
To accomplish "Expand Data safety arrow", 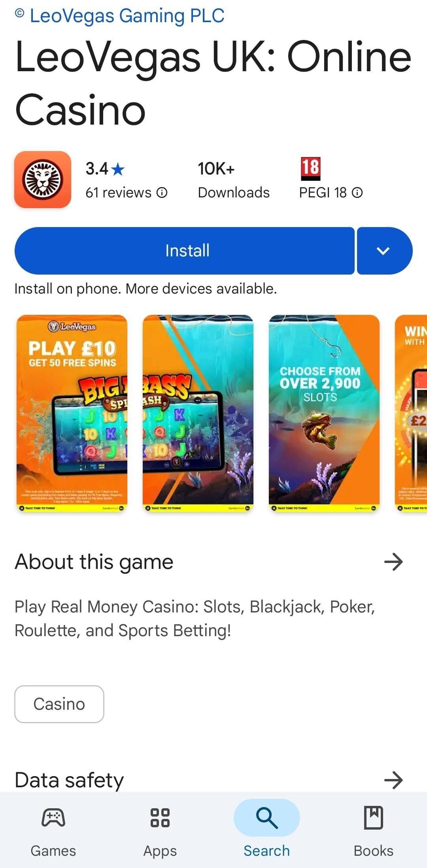I will point(393,780).
